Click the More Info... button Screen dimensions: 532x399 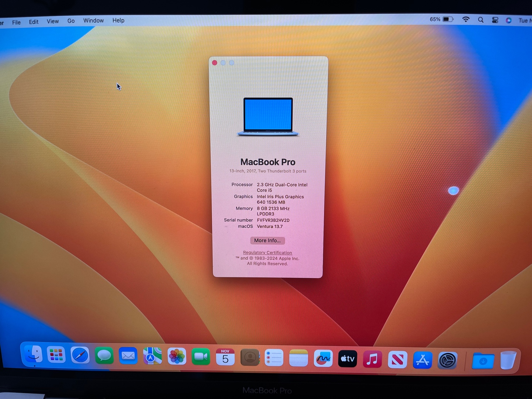pyautogui.click(x=267, y=241)
